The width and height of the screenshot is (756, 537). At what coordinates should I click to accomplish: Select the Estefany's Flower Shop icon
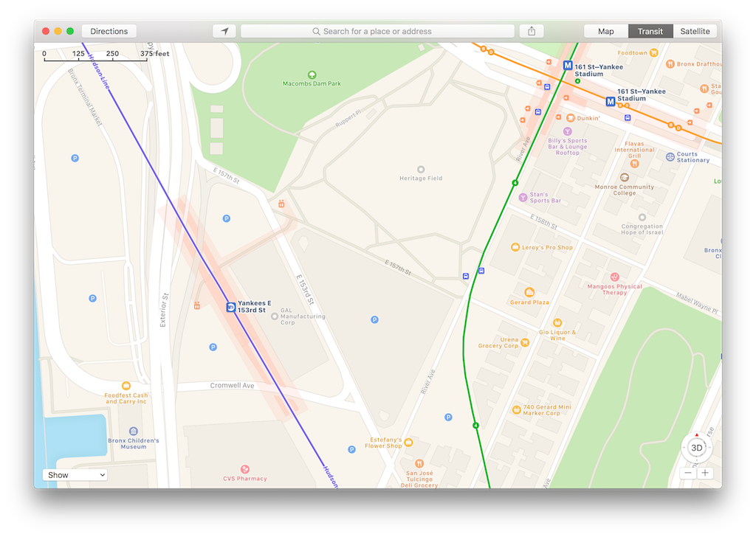point(408,443)
